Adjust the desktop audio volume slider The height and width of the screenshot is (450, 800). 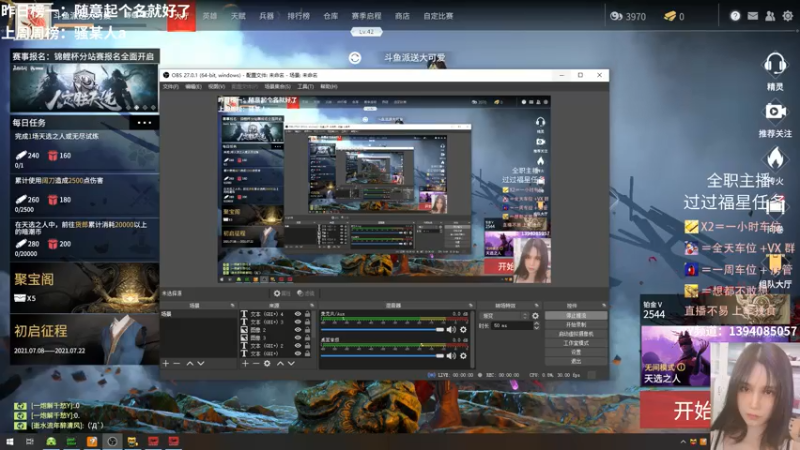point(382,356)
